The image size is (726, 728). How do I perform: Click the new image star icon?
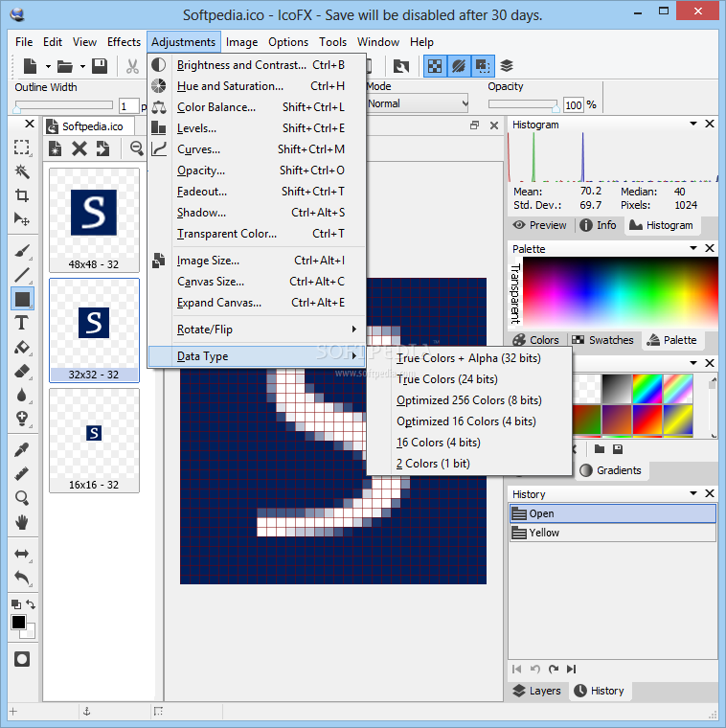point(56,148)
